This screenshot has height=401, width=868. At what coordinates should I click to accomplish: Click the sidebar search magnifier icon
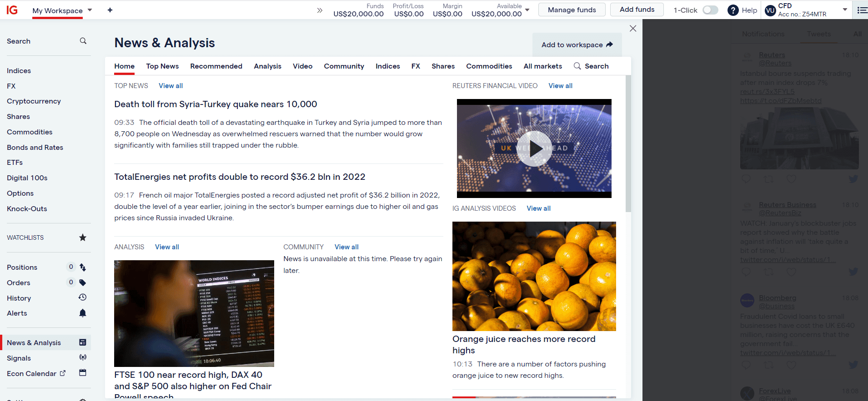83,41
